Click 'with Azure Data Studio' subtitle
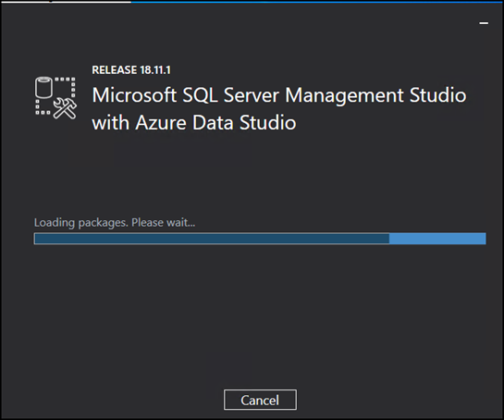The height and width of the screenshot is (420, 504). 194,122
